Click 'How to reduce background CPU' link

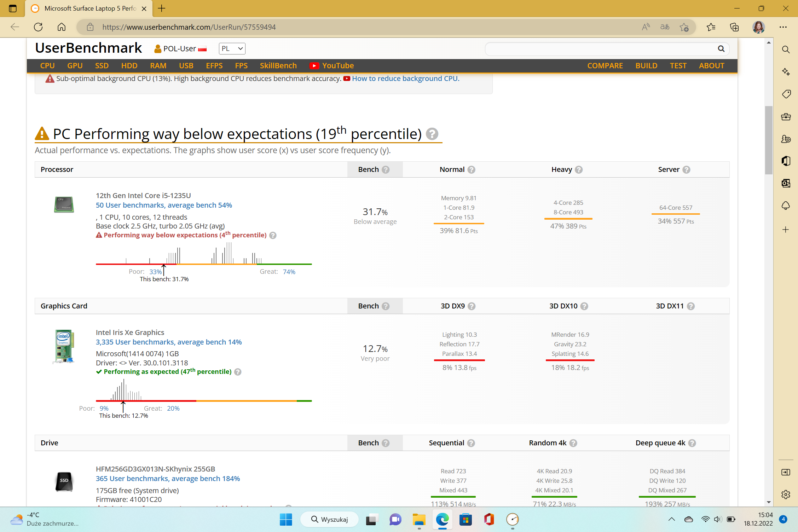tap(405, 79)
